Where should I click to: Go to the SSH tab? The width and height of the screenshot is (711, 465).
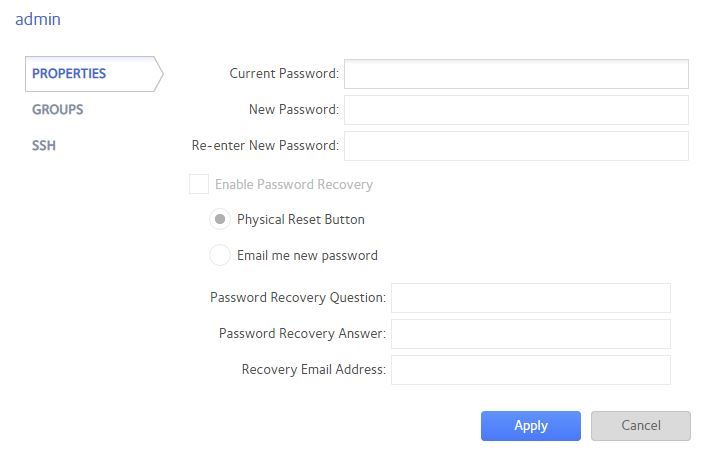coord(44,146)
